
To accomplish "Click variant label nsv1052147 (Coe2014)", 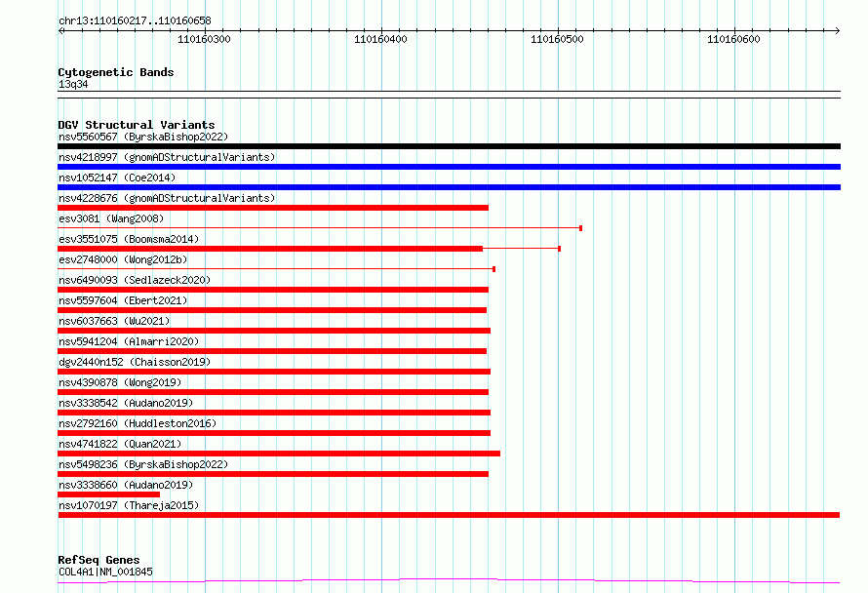I will [x=117, y=178].
